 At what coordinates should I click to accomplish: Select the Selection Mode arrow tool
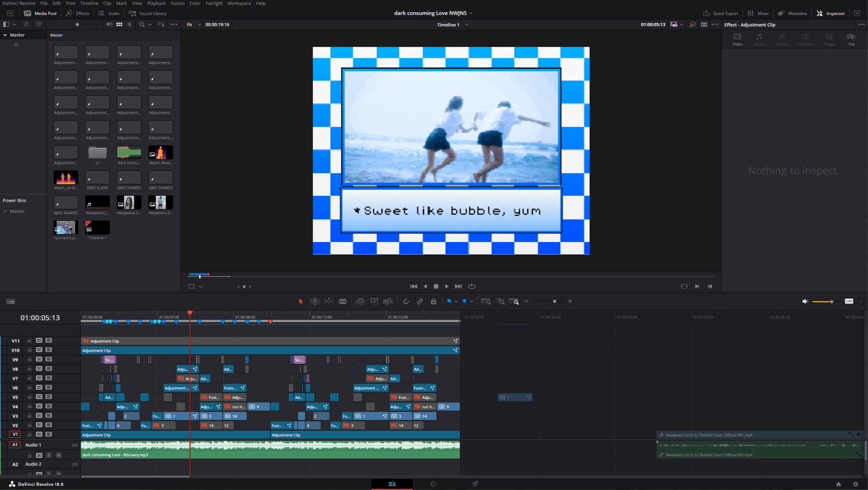(x=301, y=301)
